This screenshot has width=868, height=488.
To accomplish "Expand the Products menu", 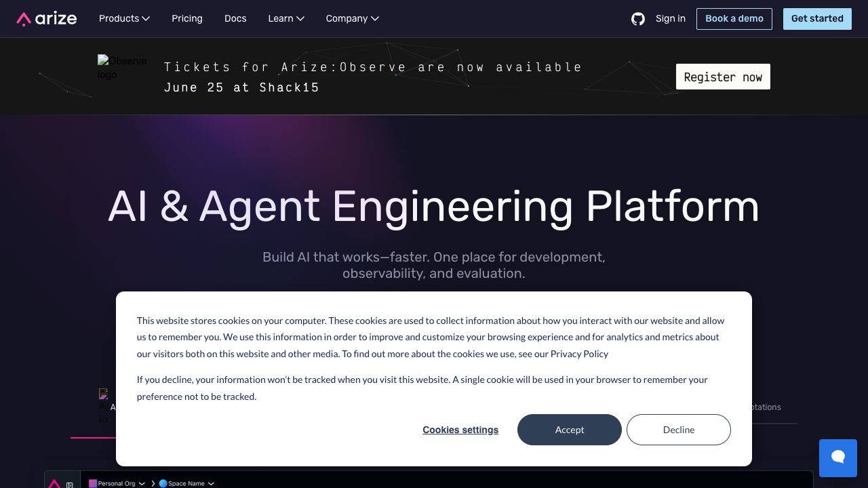I will click(x=124, y=18).
